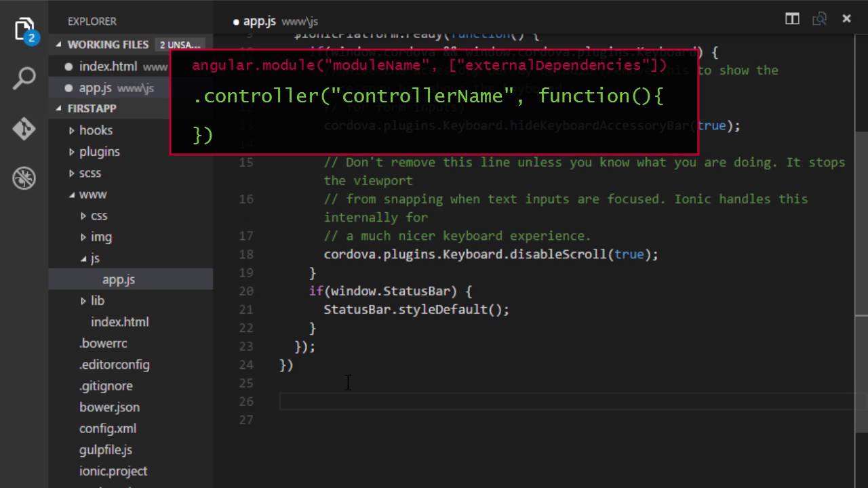Viewport: 868px width, 488px height.
Task: Open index.html under www folder
Action: tap(120, 322)
